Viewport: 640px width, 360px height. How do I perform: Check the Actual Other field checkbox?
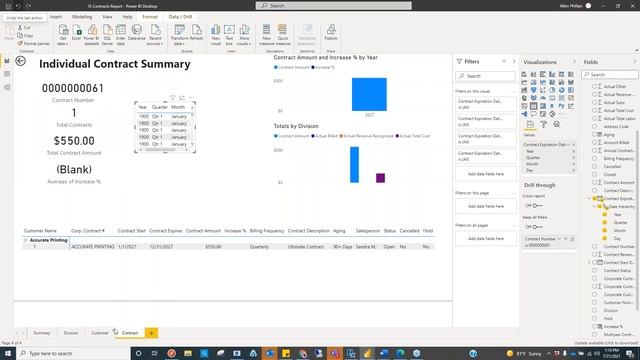point(595,87)
